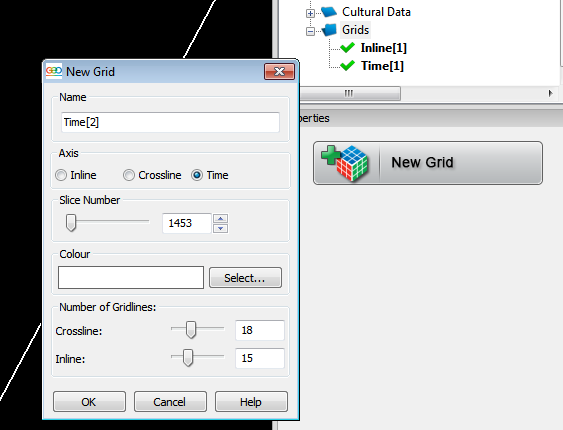This screenshot has width=563, height=430.
Task: Collapse the Grids tree node
Action: click(x=310, y=32)
